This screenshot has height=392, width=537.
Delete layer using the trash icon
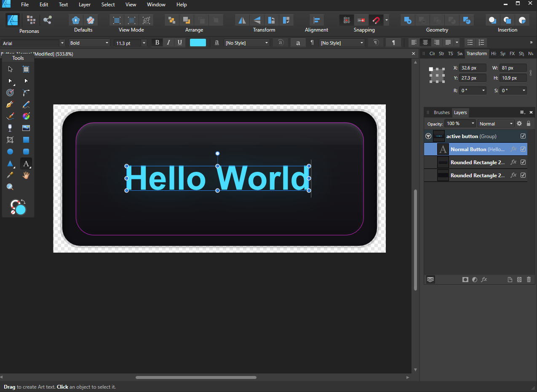tap(529, 280)
